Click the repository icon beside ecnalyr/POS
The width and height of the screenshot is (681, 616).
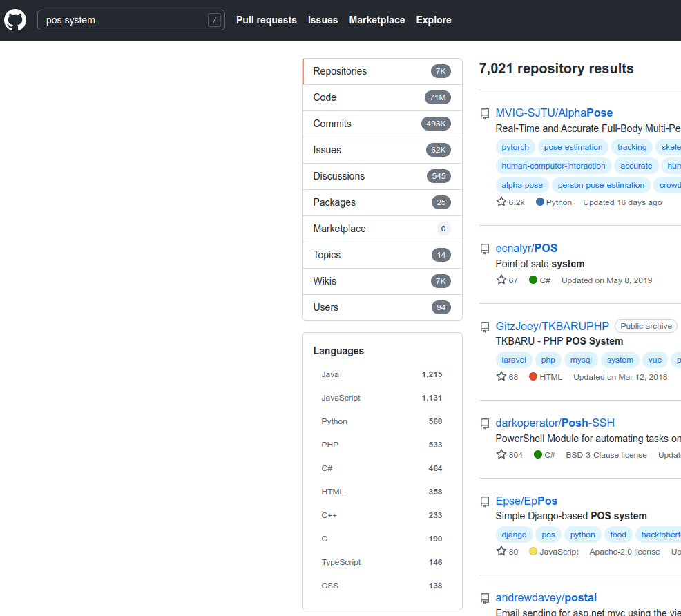tap(485, 249)
